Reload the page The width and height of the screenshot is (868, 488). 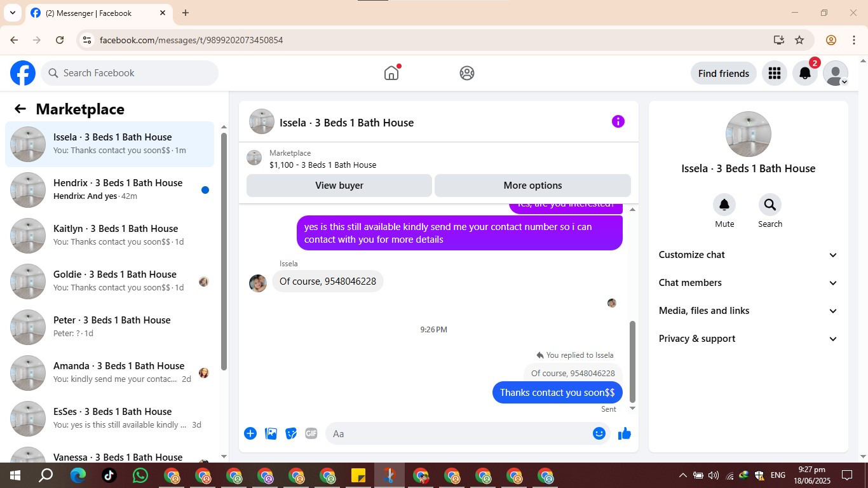click(60, 40)
